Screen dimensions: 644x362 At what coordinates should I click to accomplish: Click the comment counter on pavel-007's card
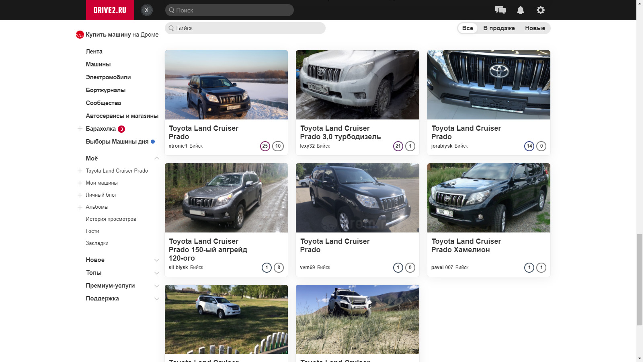(541, 267)
